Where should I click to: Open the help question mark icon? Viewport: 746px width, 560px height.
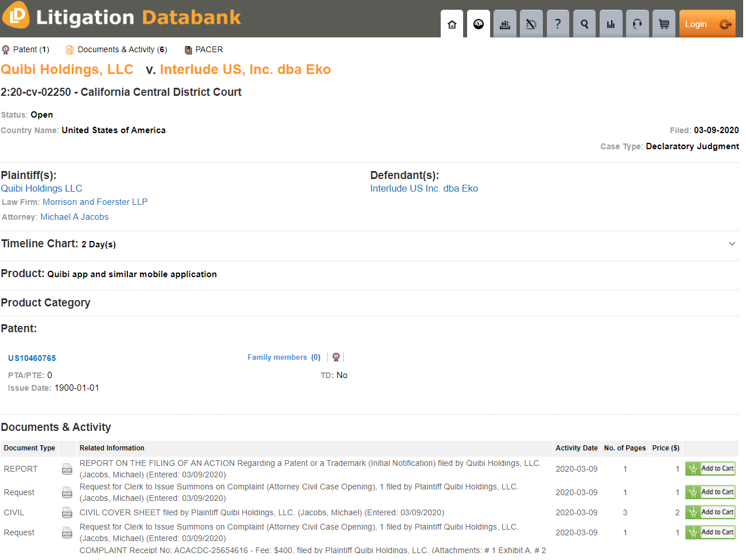coord(558,24)
